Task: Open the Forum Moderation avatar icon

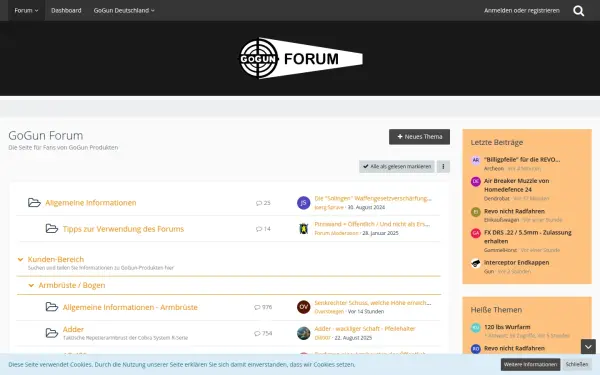Action: click(303, 229)
